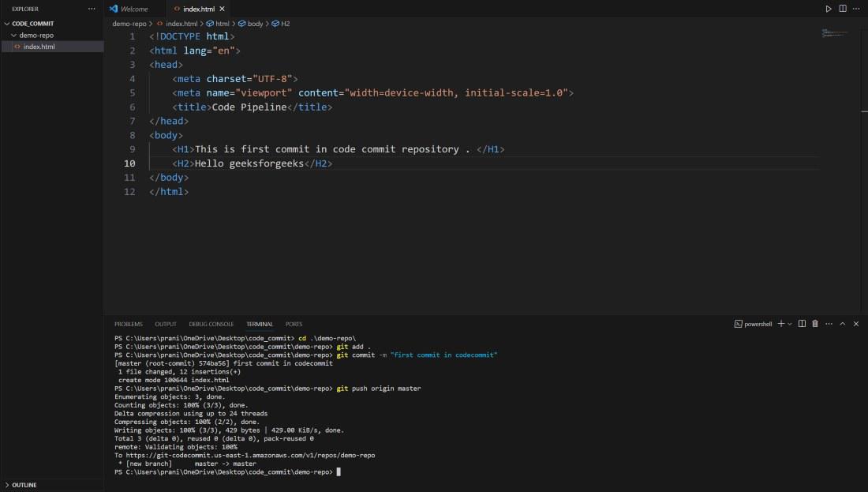Open terminal launch profile dropdown arrow

[790, 324]
